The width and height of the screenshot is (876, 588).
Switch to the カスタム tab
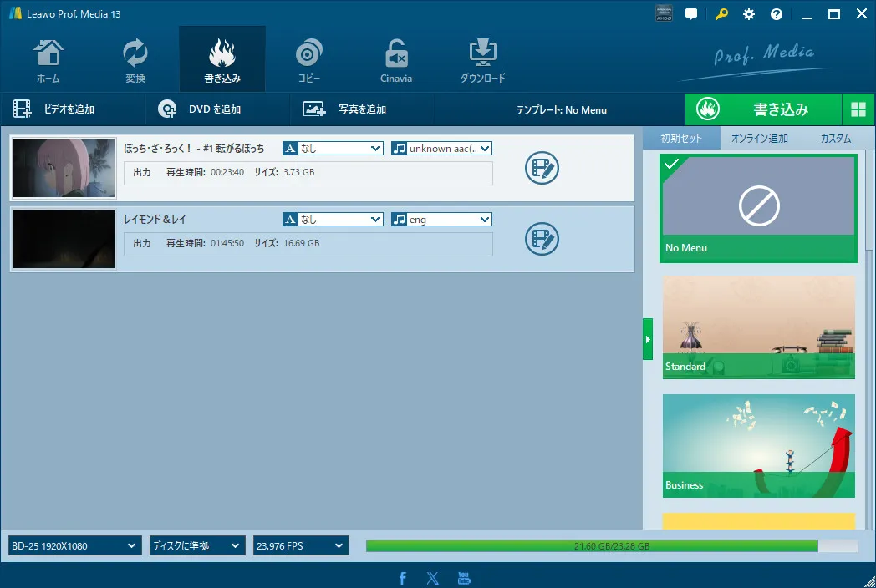[x=836, y=138]
